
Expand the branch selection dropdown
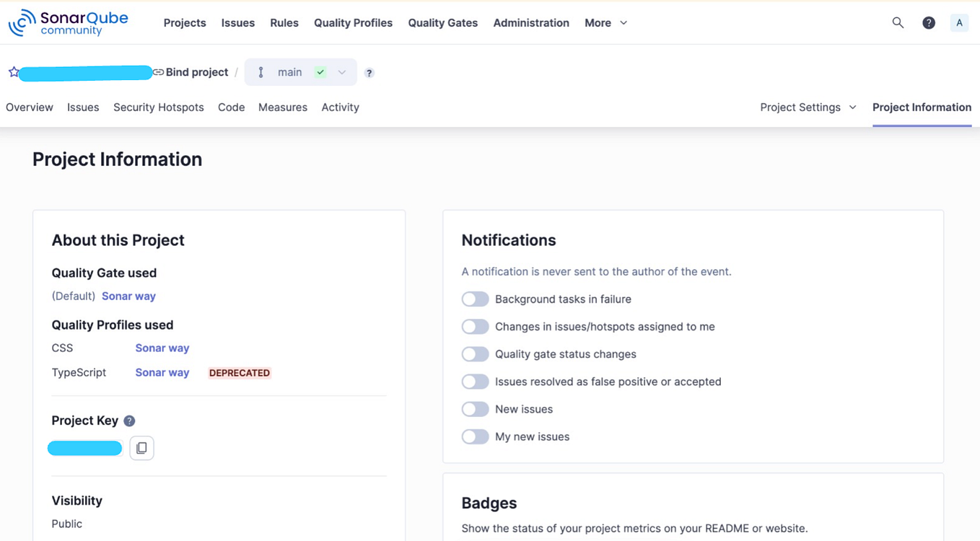341,72
